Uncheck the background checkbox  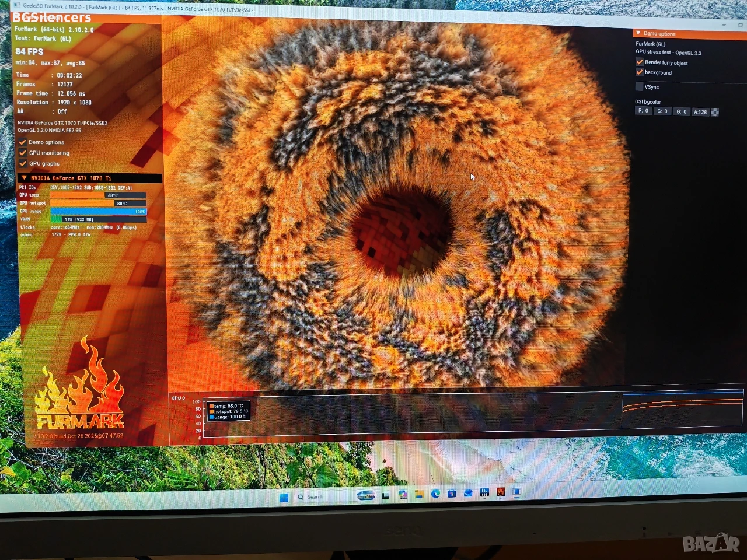coord(640,72)
